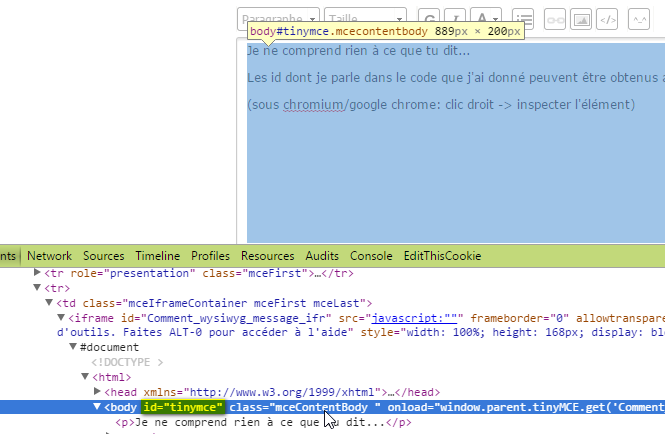Open the EditThisCookie tab
This screenshot has height=434, width=665.
point(442,256)
